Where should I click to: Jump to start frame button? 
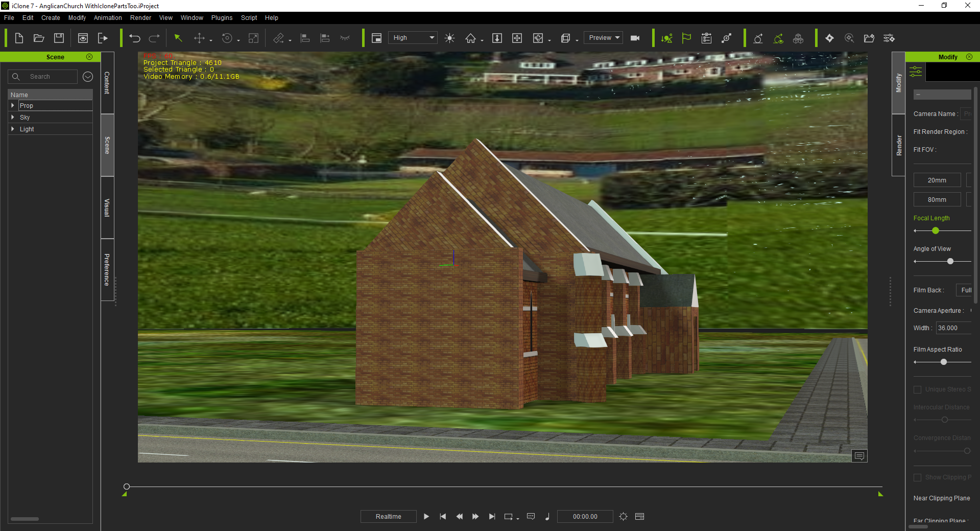(x=443, y=517)
